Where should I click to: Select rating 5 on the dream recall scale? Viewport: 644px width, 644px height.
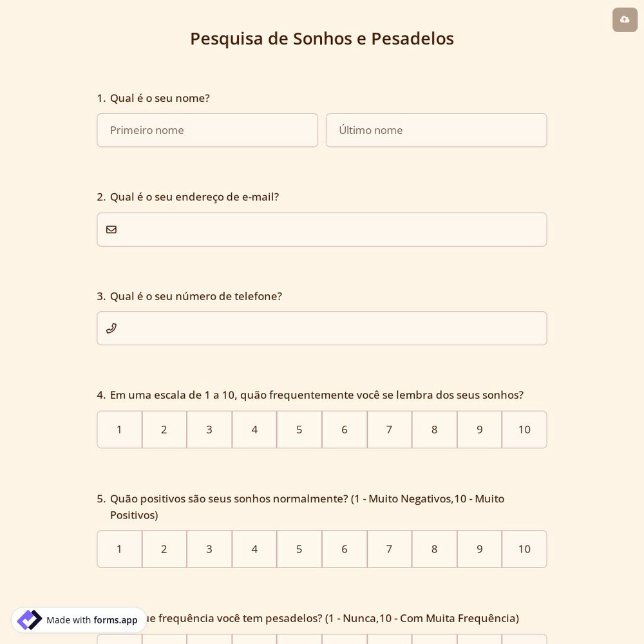coord(299,430)
